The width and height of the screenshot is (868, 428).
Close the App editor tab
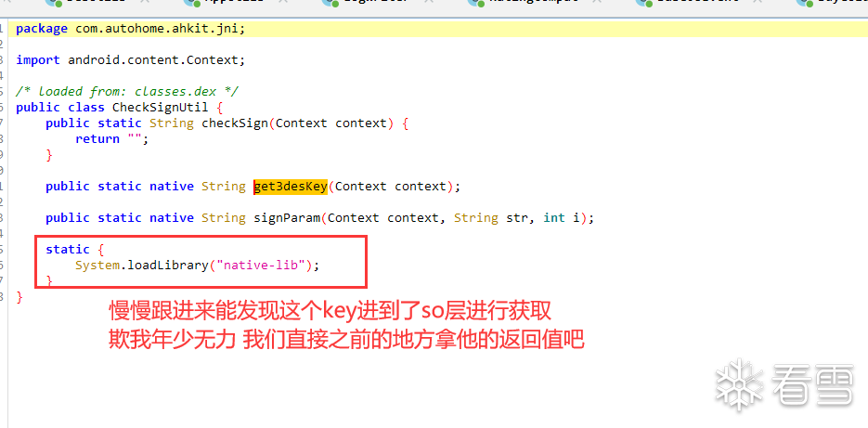pos(283,2)
